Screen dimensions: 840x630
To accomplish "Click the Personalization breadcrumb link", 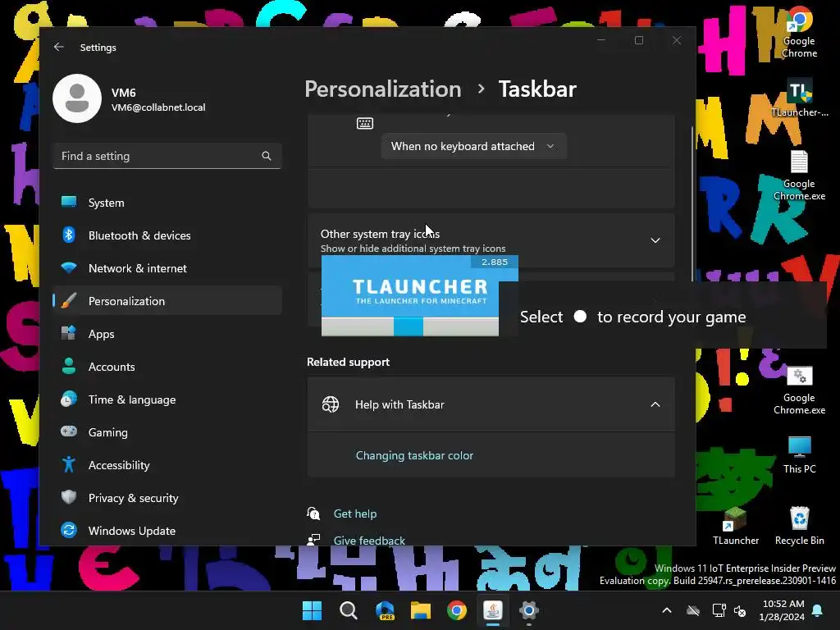I will pyautogui.click(x=382, y=89).
